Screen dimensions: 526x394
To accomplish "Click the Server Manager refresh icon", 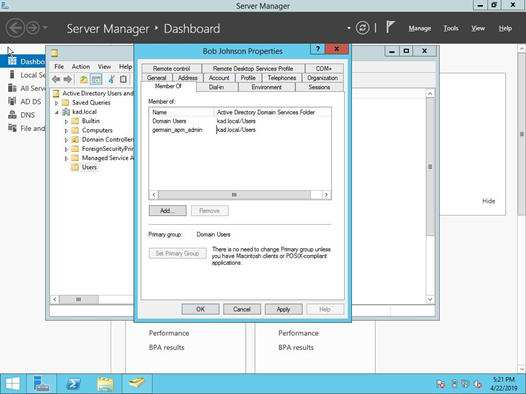I will (362, 28).
